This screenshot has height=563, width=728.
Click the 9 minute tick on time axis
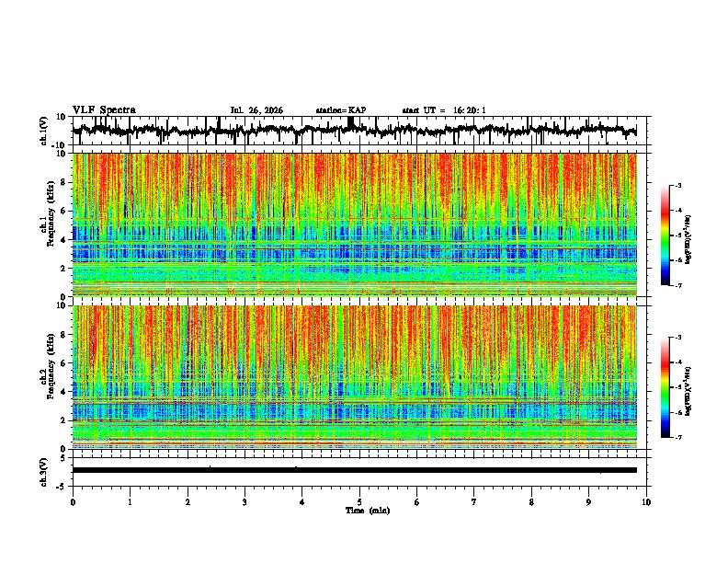[x=588, y=502]
